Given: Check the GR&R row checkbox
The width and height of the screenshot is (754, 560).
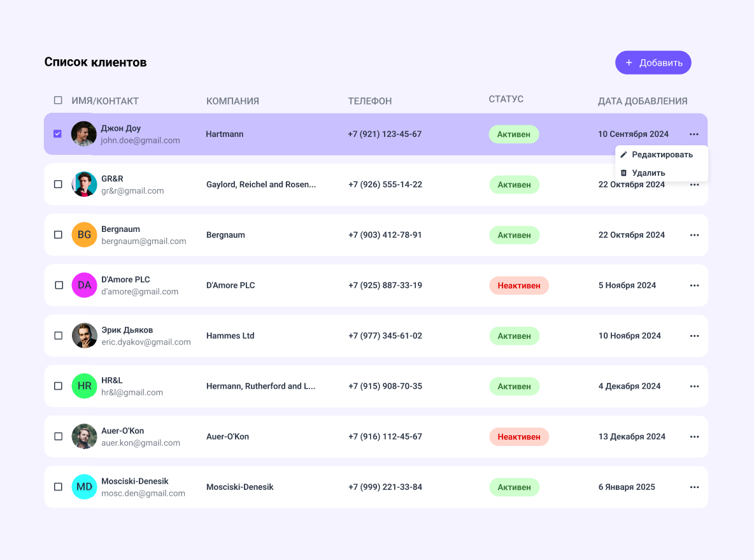Looking at the screenshot, I should point(58,184).
